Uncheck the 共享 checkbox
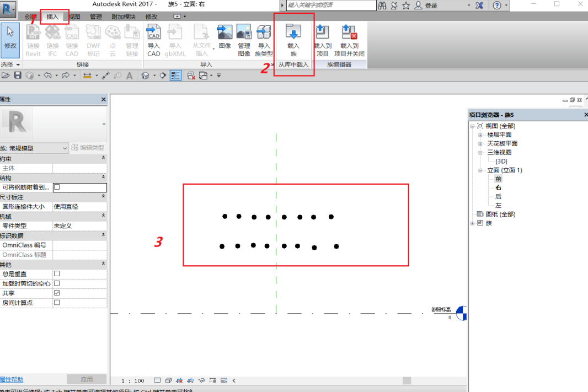The image size is (588, 392). tap(57, 293)
